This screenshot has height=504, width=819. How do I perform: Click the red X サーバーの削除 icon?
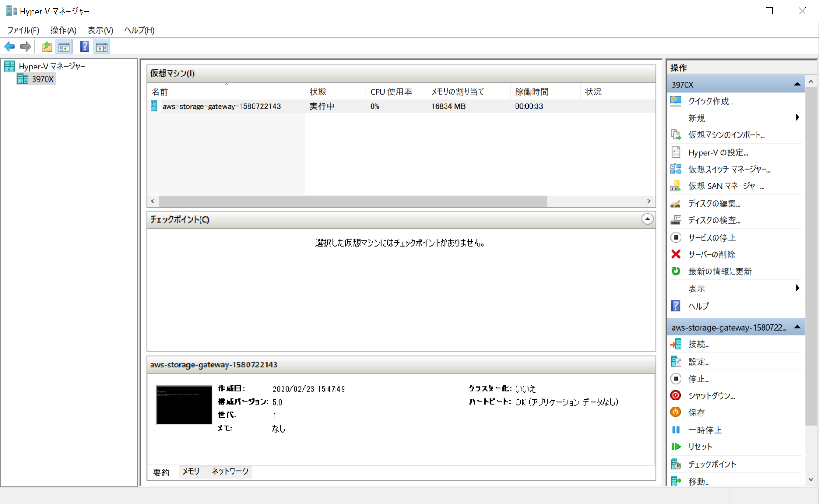tap(676, 254)
